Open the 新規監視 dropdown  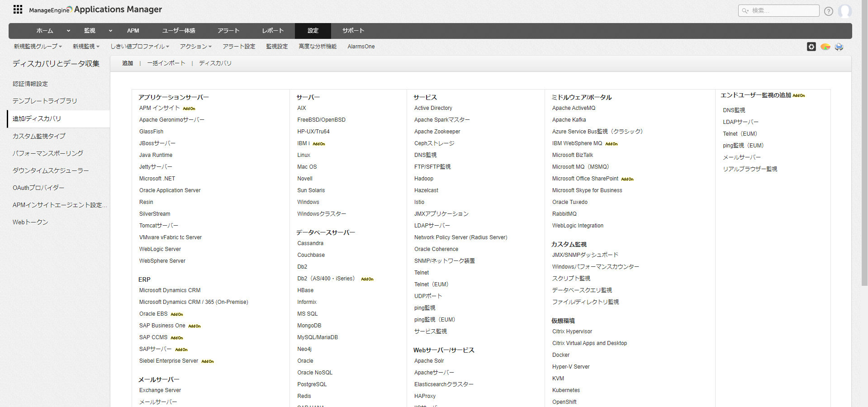[86, 47]
